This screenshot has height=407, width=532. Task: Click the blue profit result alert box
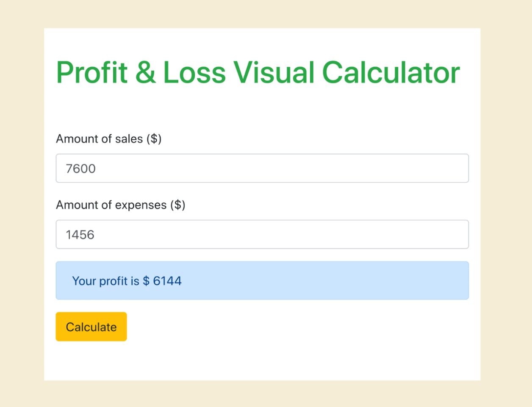coord(262,280)
